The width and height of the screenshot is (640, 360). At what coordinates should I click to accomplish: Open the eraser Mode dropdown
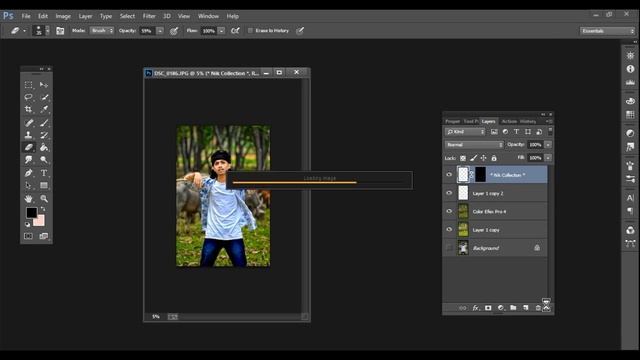click(102, 31)
